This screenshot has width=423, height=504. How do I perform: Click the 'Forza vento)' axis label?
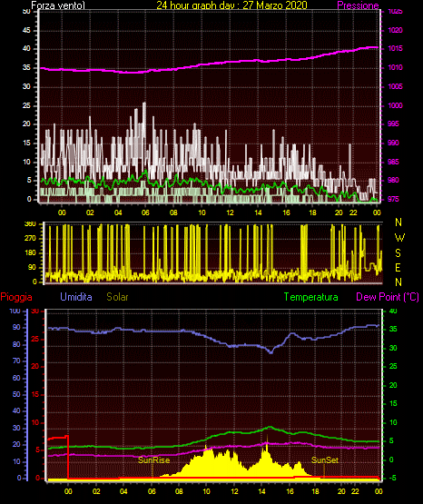coord(58,5)
